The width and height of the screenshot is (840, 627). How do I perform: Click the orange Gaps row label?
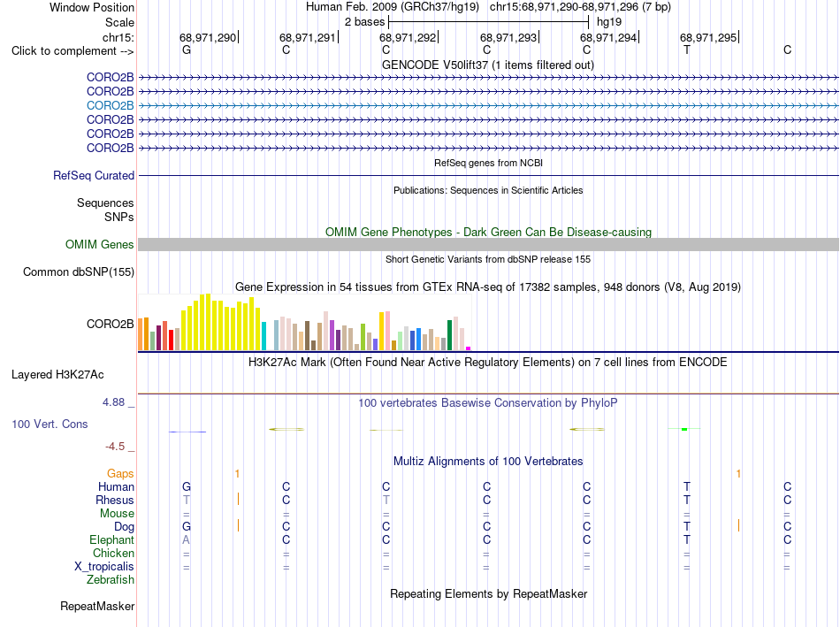120,474
